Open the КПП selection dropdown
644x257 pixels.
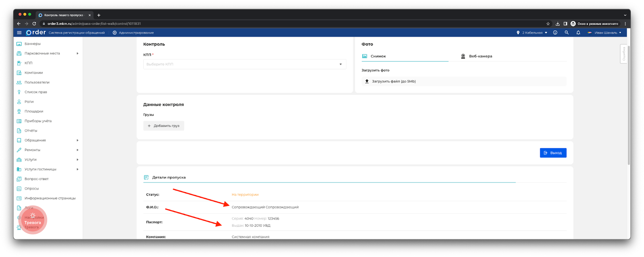click(244, 64)
